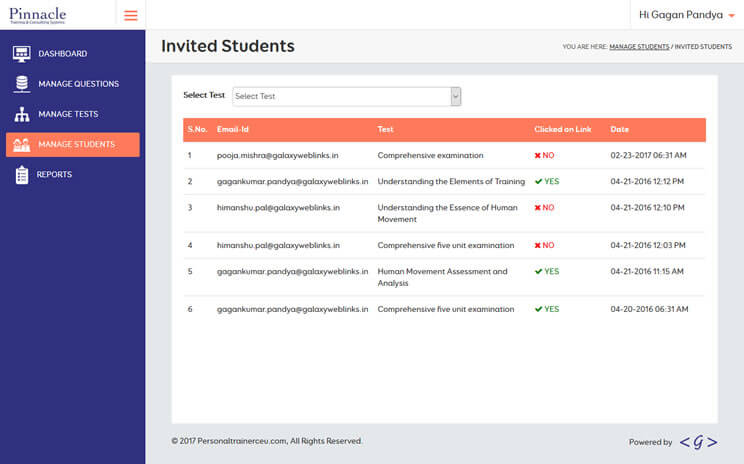Screen dimensions: 744x464
Task: Click the date 04-21-2016 12:12 PM
Action: [647, 181]
